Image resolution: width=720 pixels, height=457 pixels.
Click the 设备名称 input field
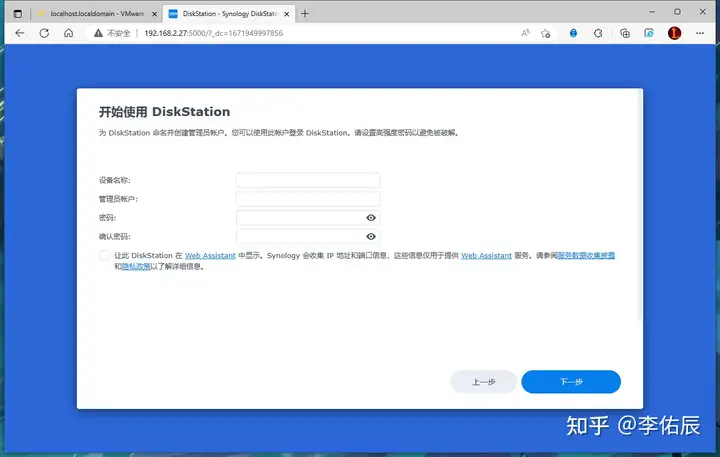(308, 180)
